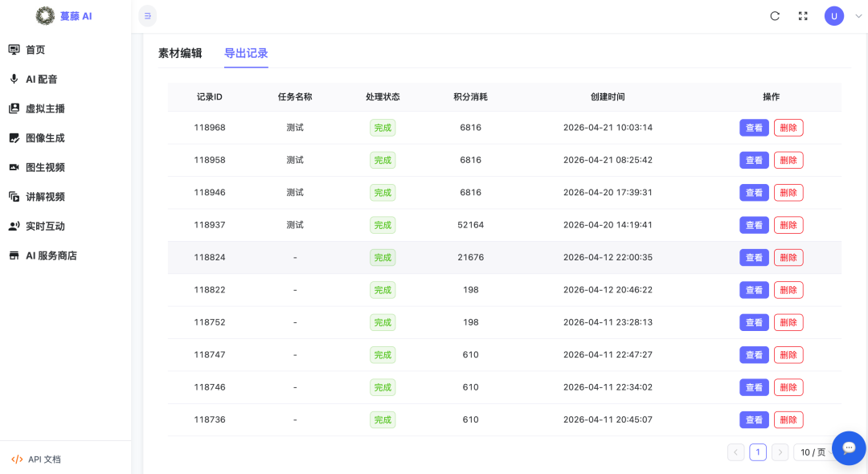Click the 记录ID column header
Viewport: 868px width, 474px height.
point(209,96)
